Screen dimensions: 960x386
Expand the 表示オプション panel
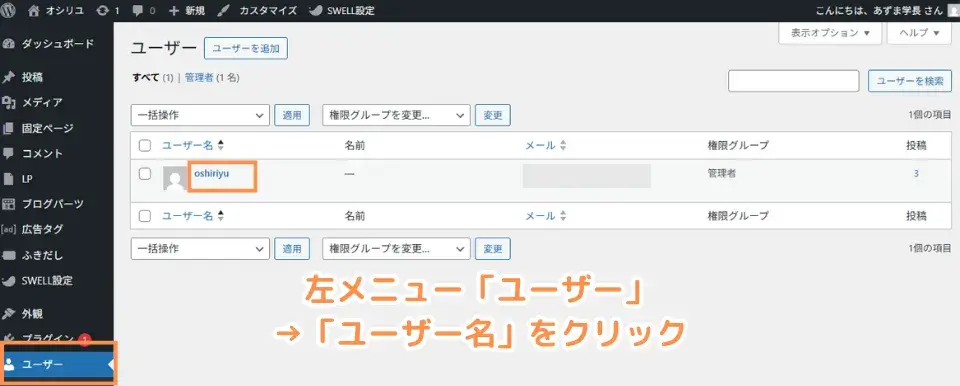pos(830,33)
